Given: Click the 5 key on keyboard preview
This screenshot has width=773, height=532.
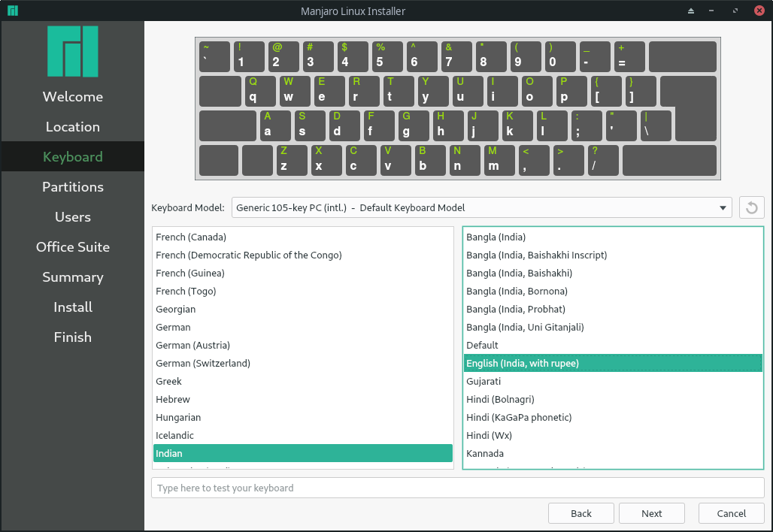Looking at the screenshot, I should point(387,56).
